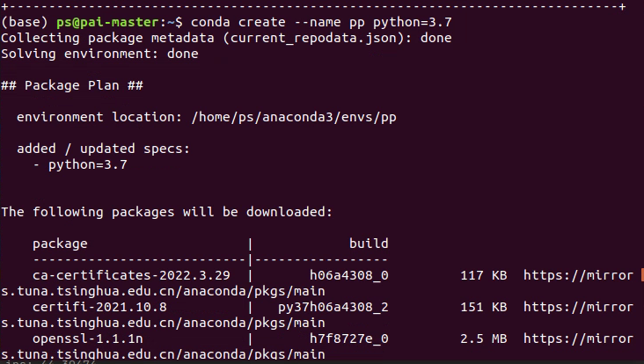Viewport: 644px width, 364px height.
Task: Click the 2.5 MB size value
Action: point(484,339)
